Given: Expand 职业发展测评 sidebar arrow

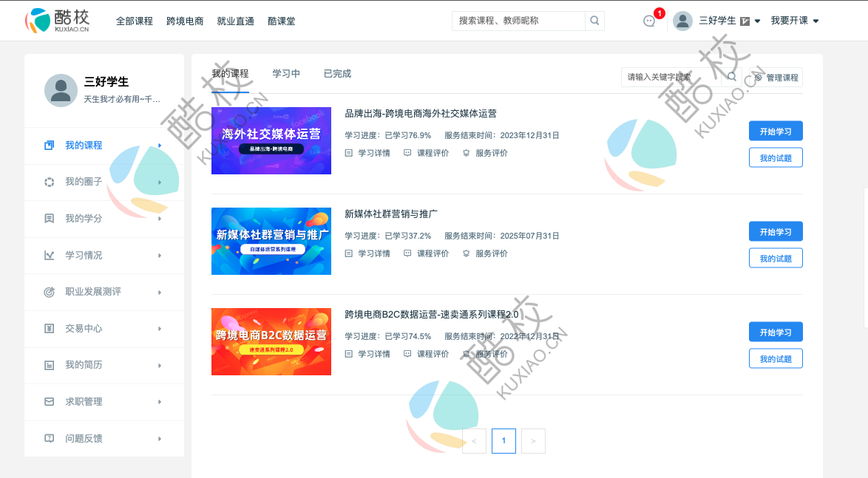Looking at the screenshot, I should coord(160,292).
